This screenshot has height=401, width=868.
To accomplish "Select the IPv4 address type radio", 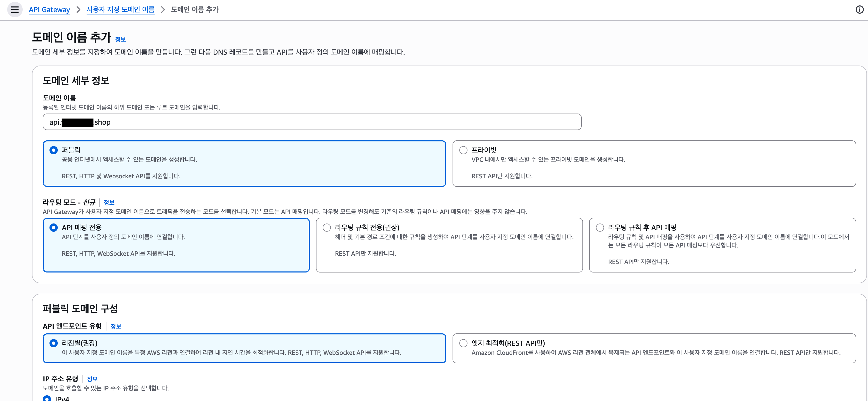I will pyautogui.click(x=47, y=399).
